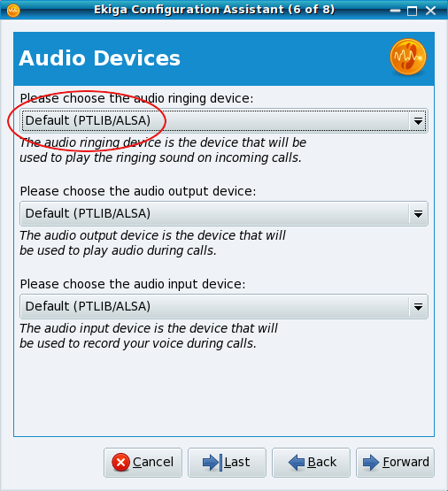Click the right arrow icon on Forward

point(371,462)
